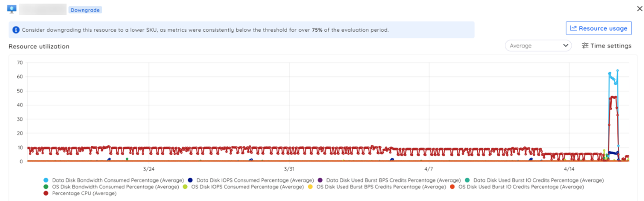Close the resource details panel
This screenshot has height=201, width=644.
[x=639, y=9]
